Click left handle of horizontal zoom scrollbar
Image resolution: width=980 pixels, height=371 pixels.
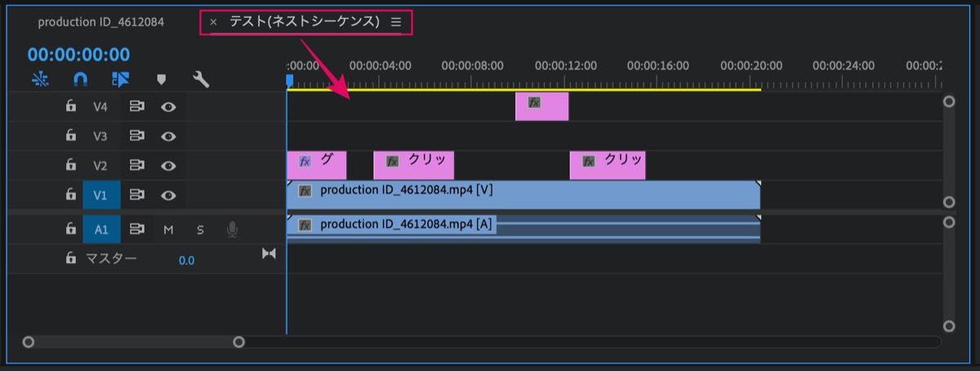[x=29, y=342]
